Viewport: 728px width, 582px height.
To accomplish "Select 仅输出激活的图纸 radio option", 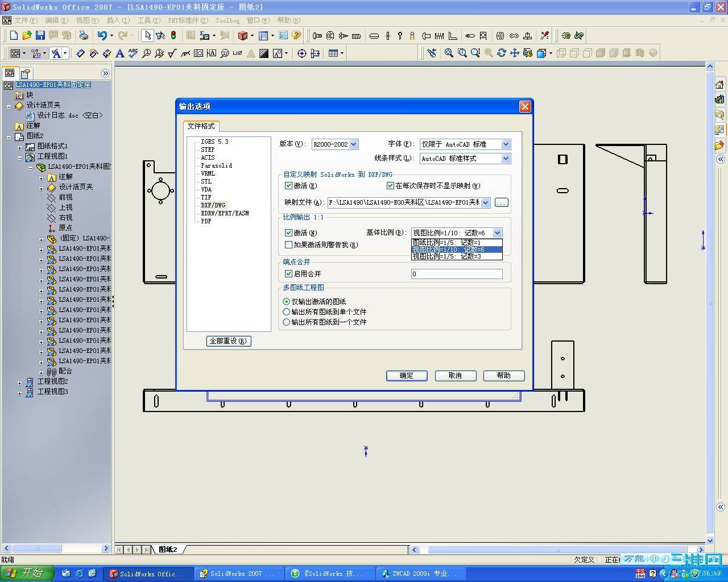I will coord(287,302).
